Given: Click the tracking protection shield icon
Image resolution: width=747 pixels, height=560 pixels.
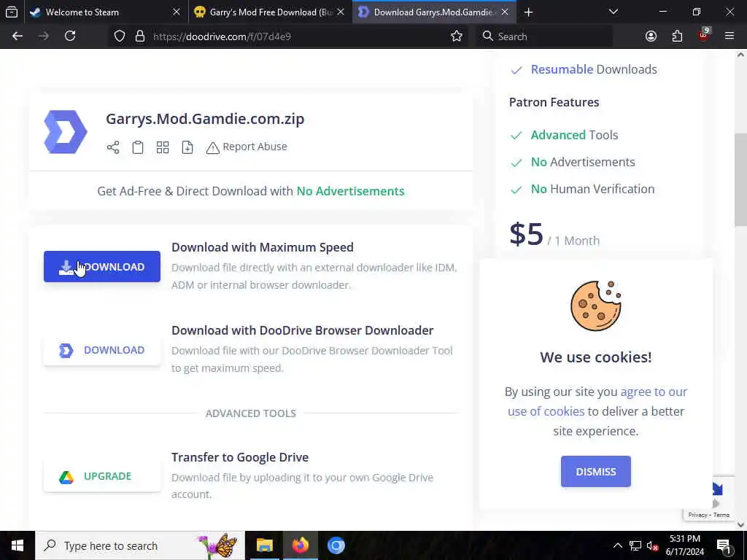Looking at the screenshot, I should (120, 36).
